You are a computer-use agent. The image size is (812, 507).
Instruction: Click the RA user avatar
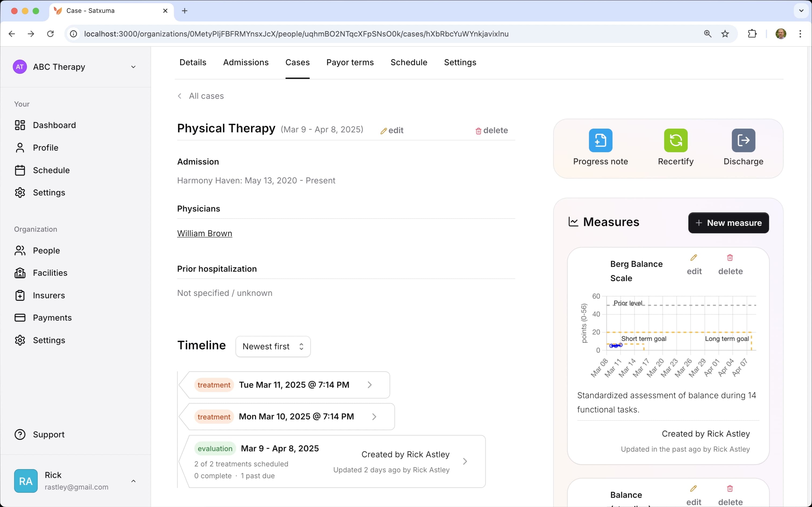[26, 481]
